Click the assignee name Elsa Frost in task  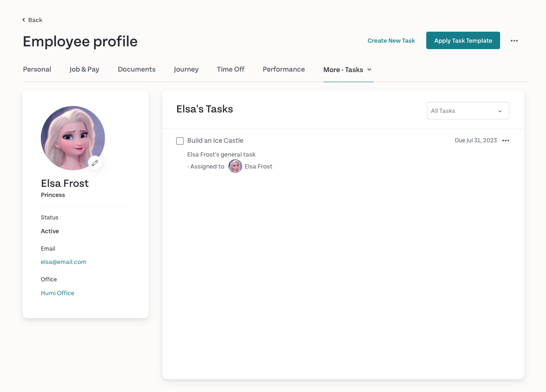258,167
